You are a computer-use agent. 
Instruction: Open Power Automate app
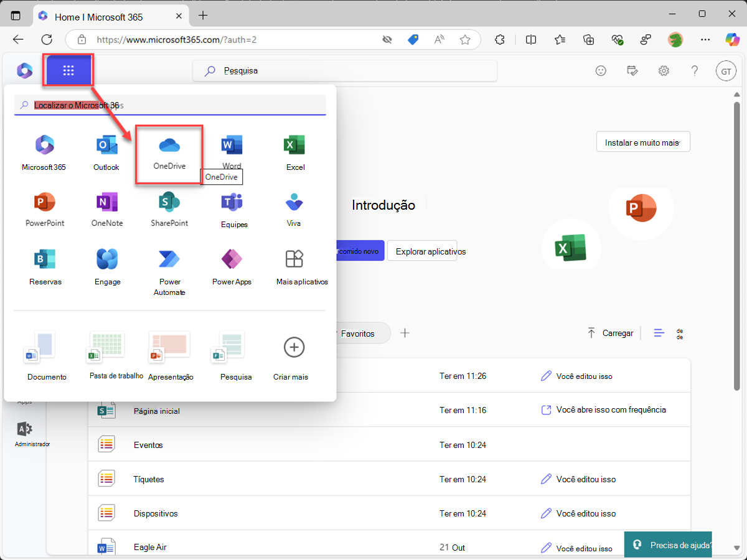click(x=169, y=273)
